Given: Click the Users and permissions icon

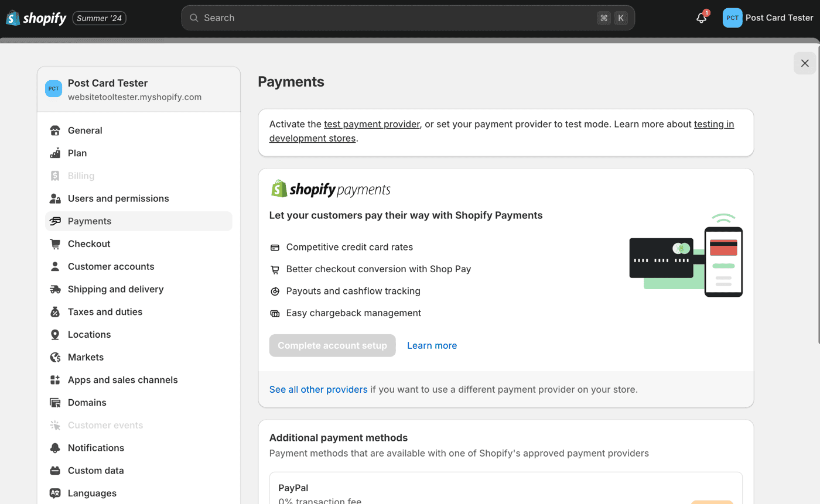Looking at the screenshot, I should pos(55,198).
